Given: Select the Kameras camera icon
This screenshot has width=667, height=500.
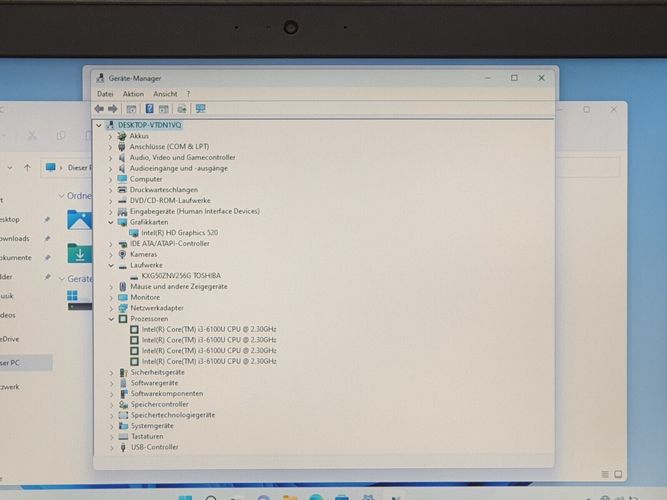Looking at the screenshot, I should 123,254.
